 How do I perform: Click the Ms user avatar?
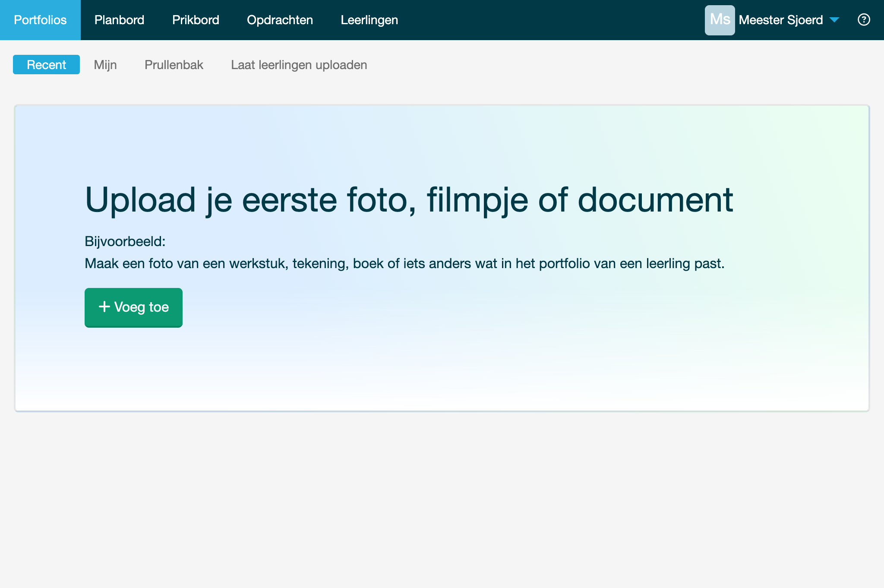720,20
